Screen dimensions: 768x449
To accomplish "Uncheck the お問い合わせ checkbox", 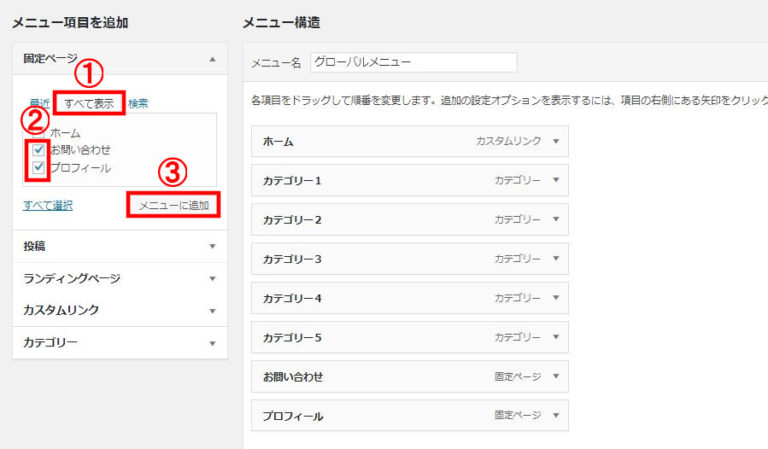I will point(38,150).
